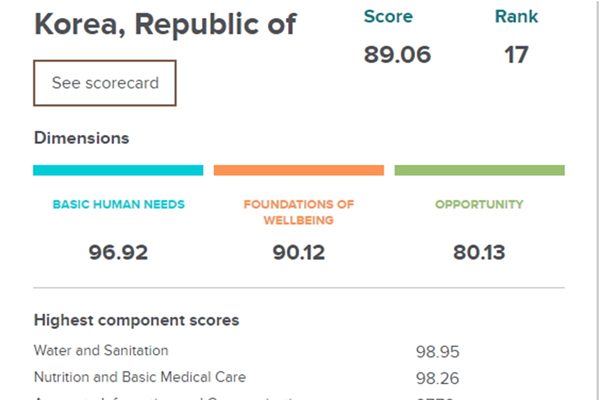Click the Rank label

point(516,16)
